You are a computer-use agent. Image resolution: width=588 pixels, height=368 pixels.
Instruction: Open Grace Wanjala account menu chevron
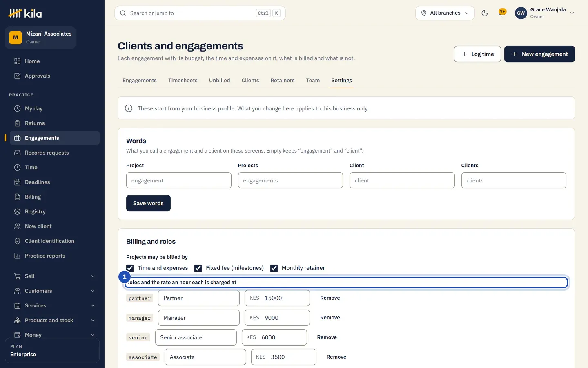[572, 13]
